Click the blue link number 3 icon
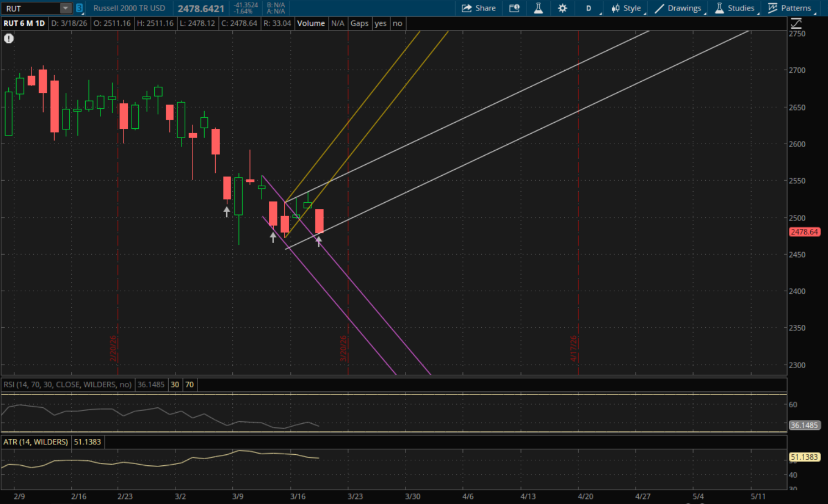The width and height of the screenshot is (828, 504). 79,8
